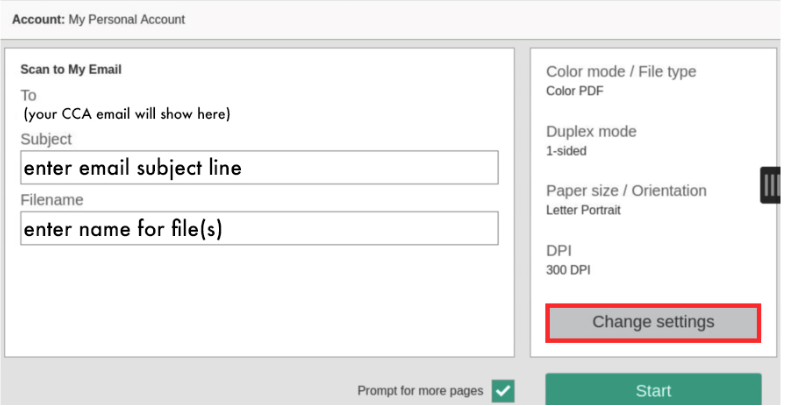Screen dimensions: 786x406
Task: Click the 'Color mode / File type' label
Action: pyautogui.click(x=621, y=72)
